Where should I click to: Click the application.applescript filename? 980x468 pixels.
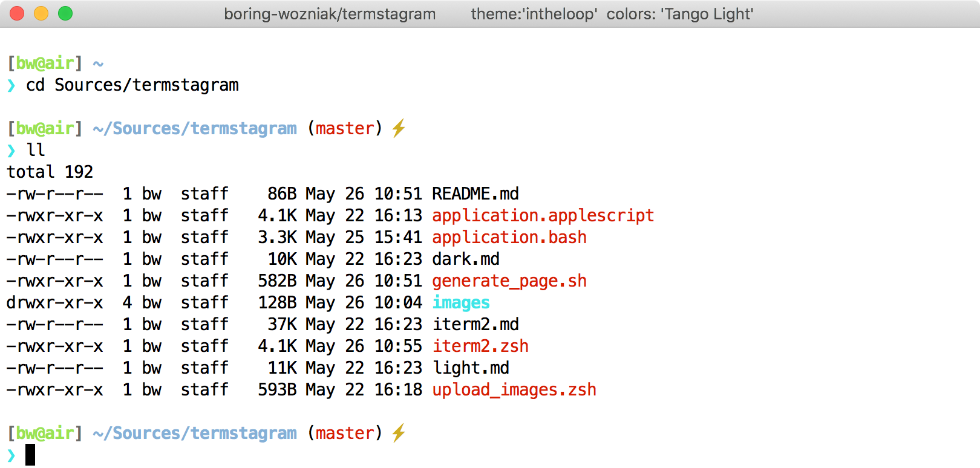[x=543, y=215]
